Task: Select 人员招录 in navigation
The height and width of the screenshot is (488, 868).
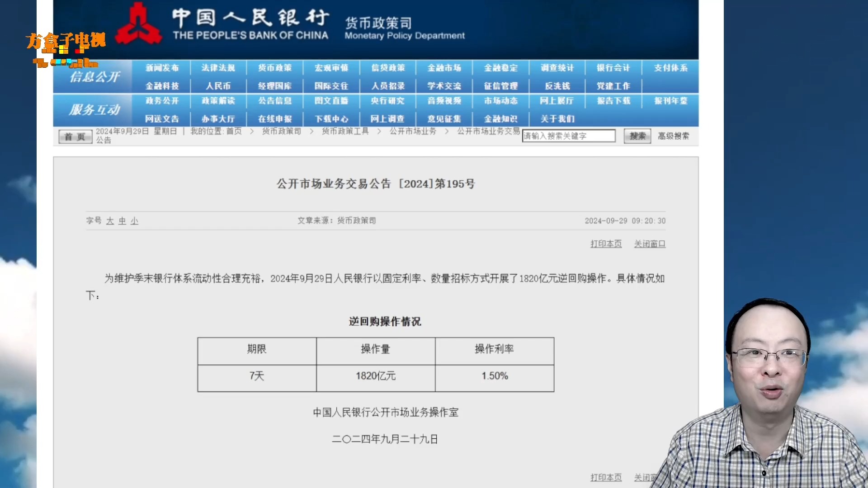Action: click(x=388, y=86)
